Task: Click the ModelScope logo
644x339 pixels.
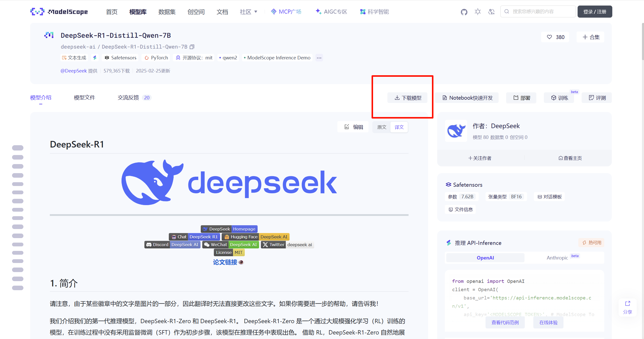Action: coord(59,12)
